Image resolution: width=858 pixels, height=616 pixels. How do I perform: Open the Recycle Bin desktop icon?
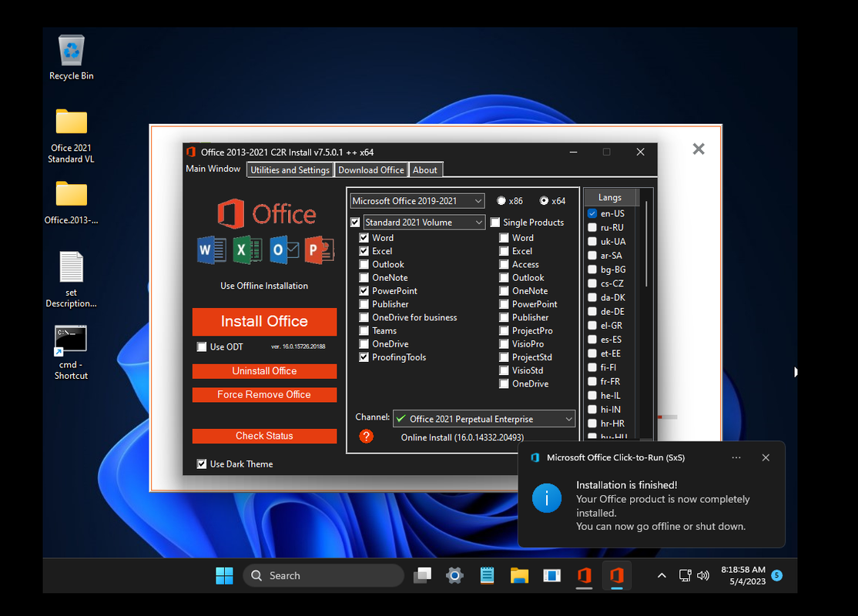(71, 58)
